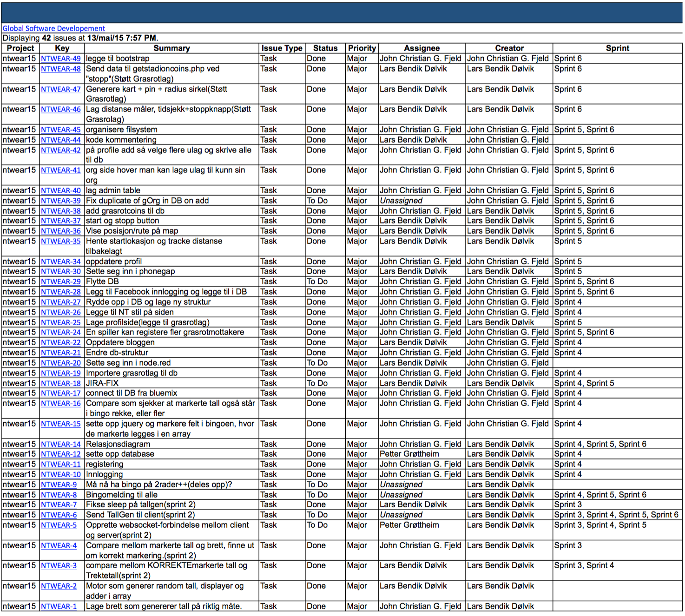This screenshot has width=685, height=616.
Task: Open issue NTWEAR-21
Action: click(x=61, y=353)
